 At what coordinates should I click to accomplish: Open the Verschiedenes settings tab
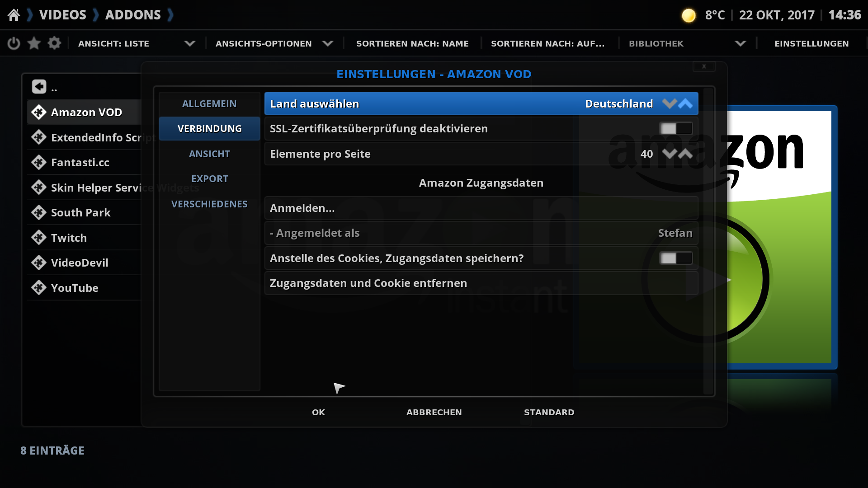(209, 204)
